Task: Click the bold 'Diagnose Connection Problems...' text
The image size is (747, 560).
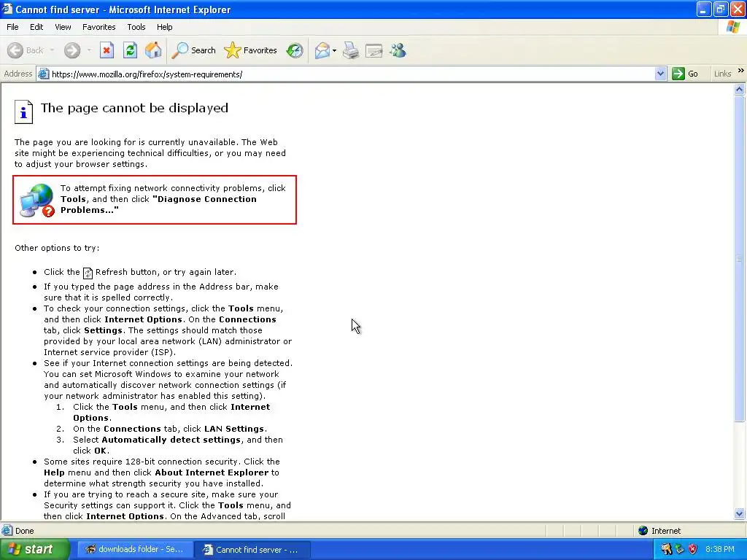Action: (x=158, y=204)
